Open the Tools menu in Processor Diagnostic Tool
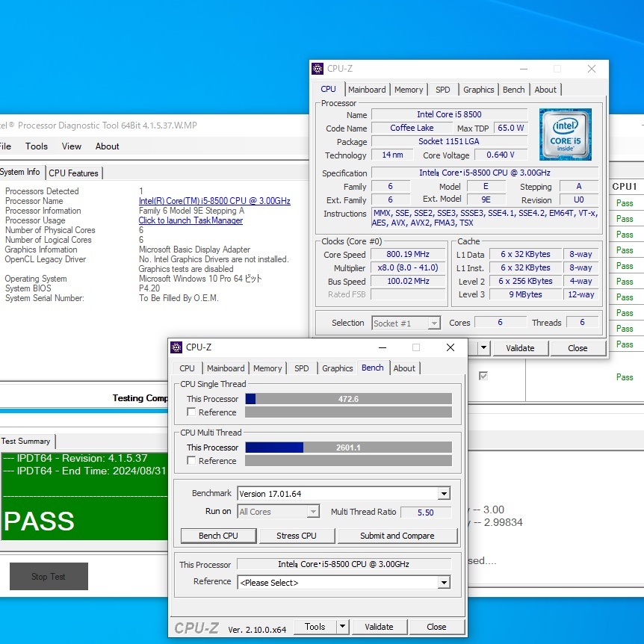The height and width of the screenshot is (644, 644). (x=36, y=146)
